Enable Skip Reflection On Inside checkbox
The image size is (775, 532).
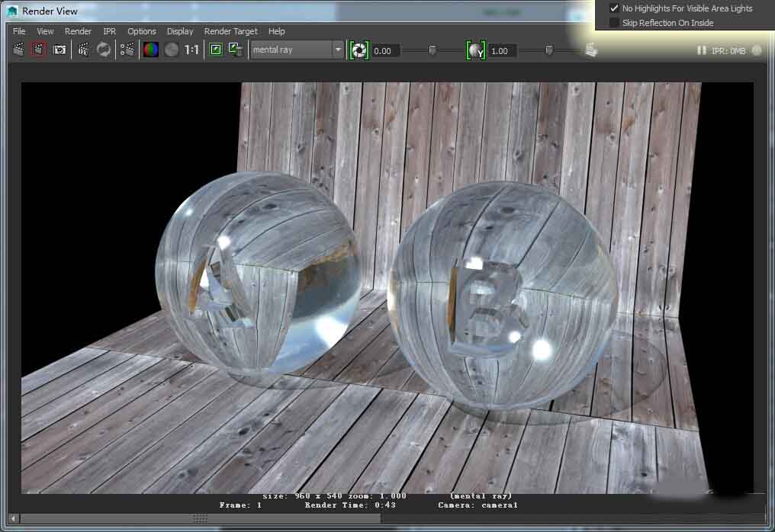[x=614, y=23]
